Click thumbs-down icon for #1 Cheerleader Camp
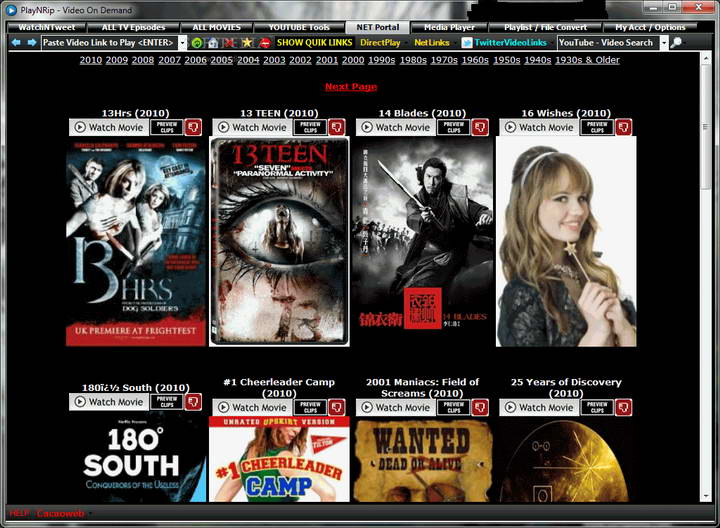 click(x=337, y=407)
